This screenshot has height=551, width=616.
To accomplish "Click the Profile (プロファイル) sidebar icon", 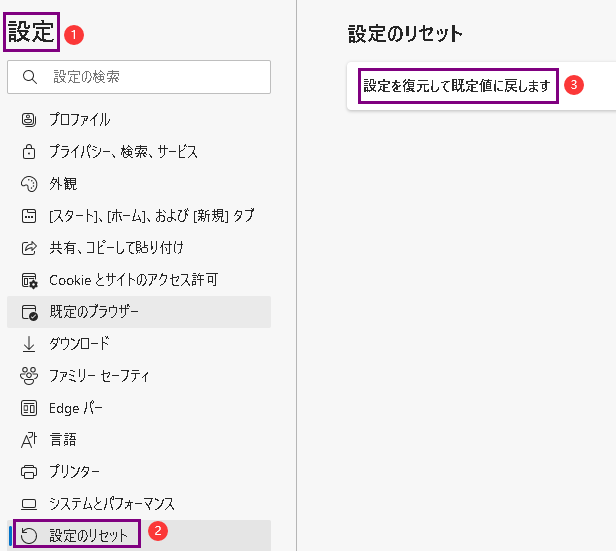I will [29, 120].
